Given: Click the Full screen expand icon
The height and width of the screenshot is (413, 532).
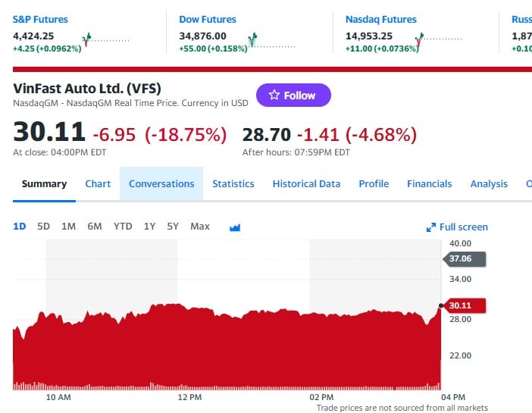Looking at the screenshot, I should [431, 227].
